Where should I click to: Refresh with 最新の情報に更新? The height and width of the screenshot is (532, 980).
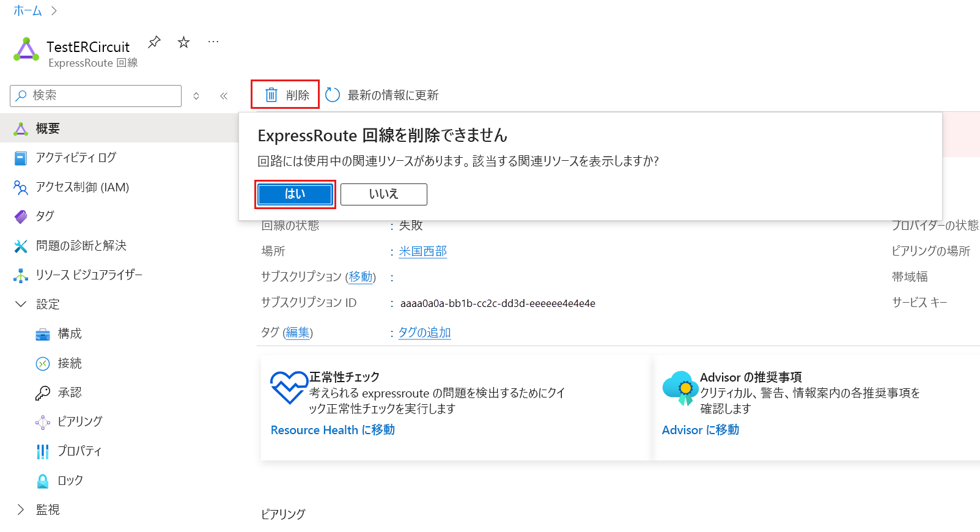(393, 95)
